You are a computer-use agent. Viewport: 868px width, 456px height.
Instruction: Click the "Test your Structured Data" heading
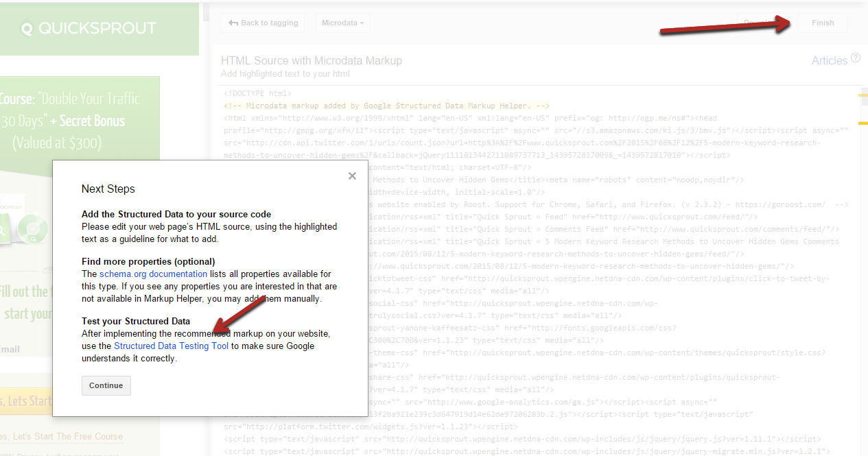[x=136, y=322]
